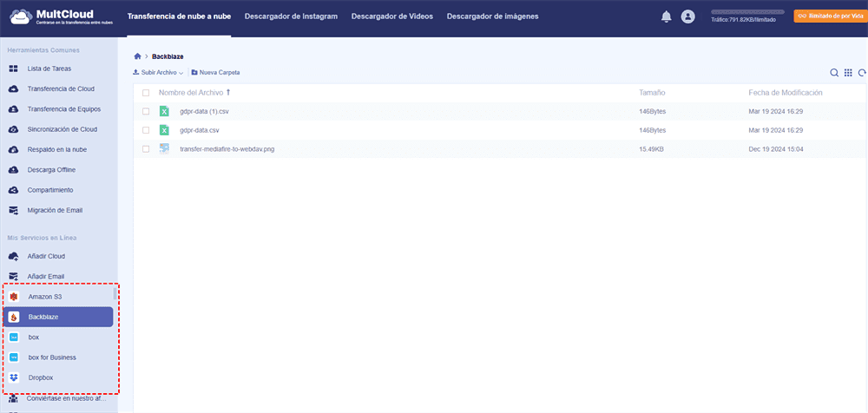Click the Sincronización de Cloud icon
Screen dimensions: 868x413
(x=14, y=129)
